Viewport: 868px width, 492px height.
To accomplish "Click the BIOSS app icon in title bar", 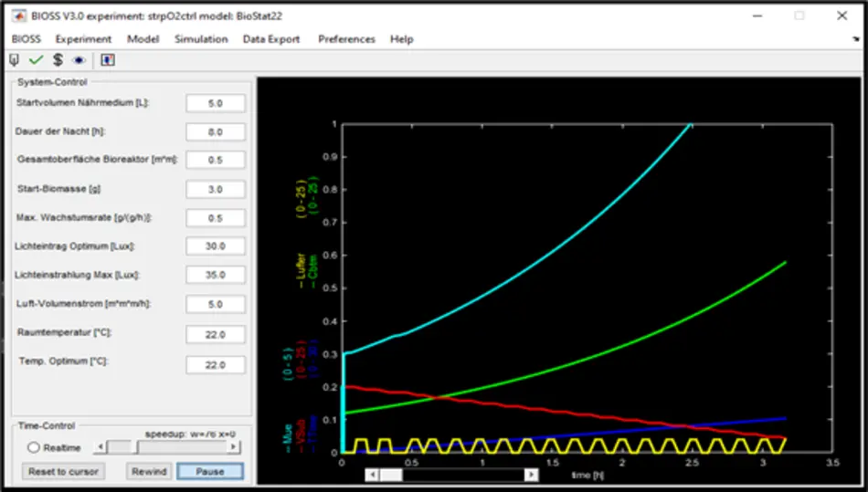I will [18, 16].
